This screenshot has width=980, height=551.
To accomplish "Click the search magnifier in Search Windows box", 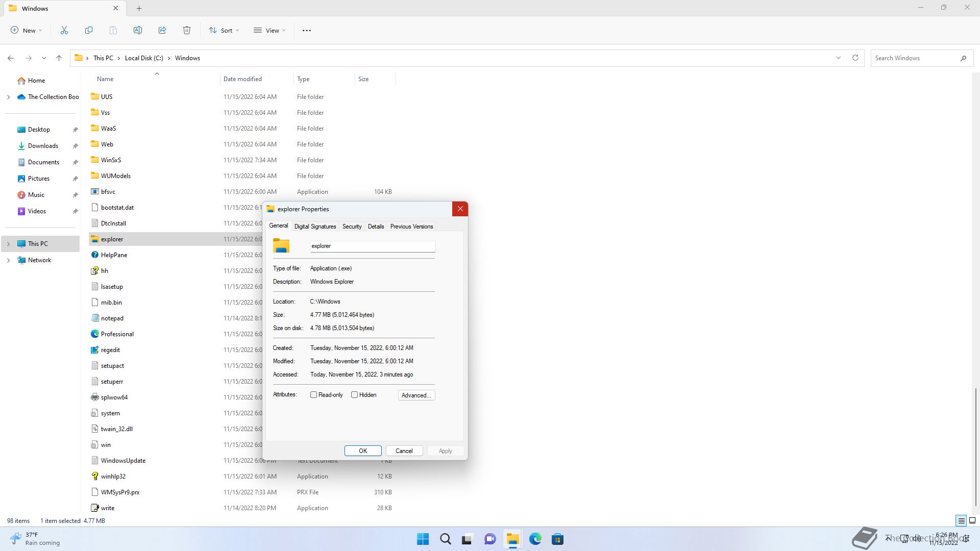I will click(x=963, y=58).
